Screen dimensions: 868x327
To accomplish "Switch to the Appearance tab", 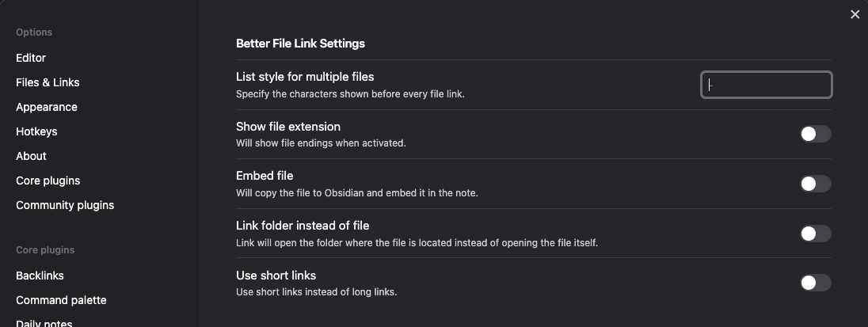I will click(x=47, y=107).
